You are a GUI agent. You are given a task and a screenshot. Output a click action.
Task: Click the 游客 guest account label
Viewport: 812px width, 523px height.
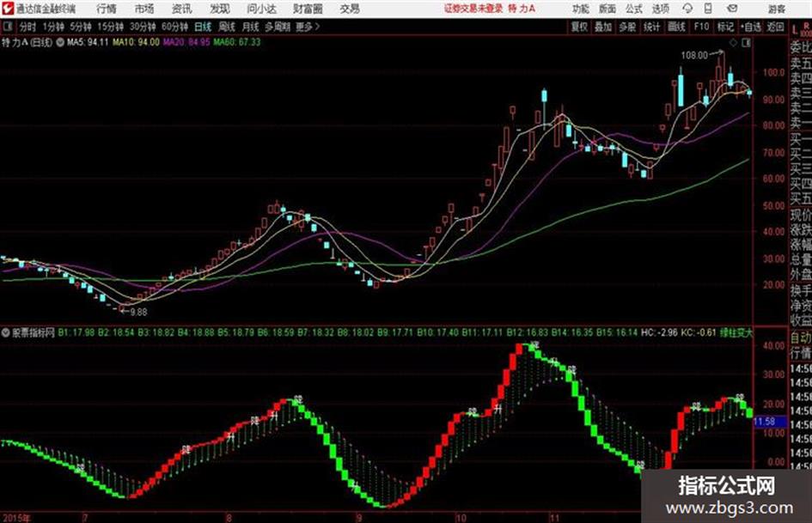tap(777, 9)
